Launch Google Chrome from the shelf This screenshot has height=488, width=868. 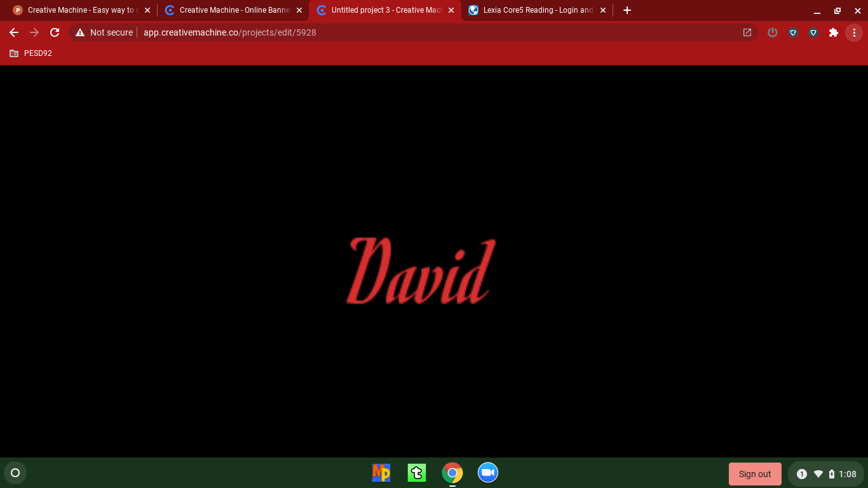pyautogui.click(x=452, y=473)
